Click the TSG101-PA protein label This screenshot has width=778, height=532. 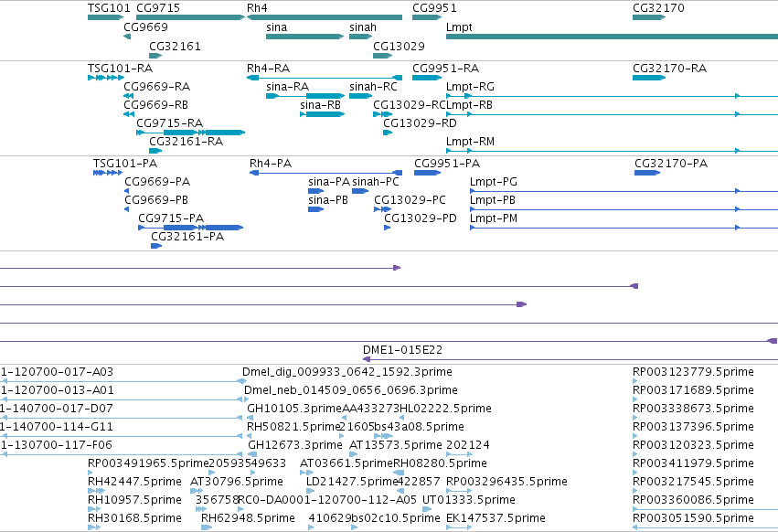point(125,164)
